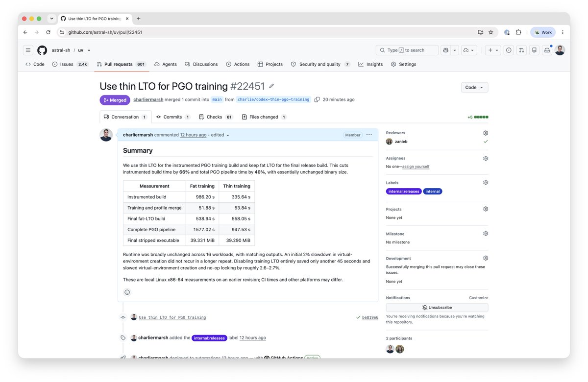Open the user profile avatar menu

(560, 50)
